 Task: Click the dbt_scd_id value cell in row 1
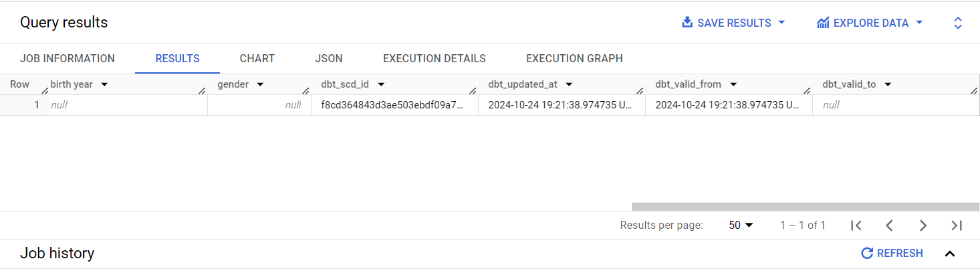394,105
